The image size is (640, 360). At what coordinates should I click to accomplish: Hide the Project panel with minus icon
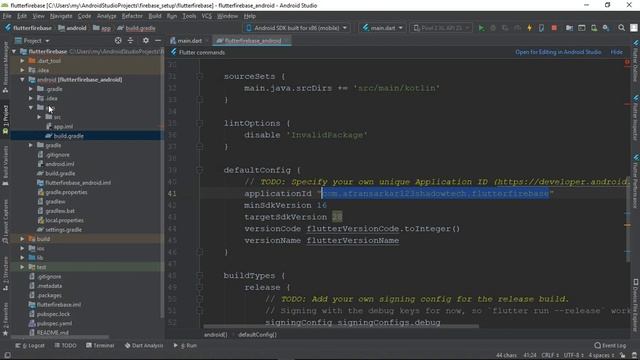coord(158,40)
